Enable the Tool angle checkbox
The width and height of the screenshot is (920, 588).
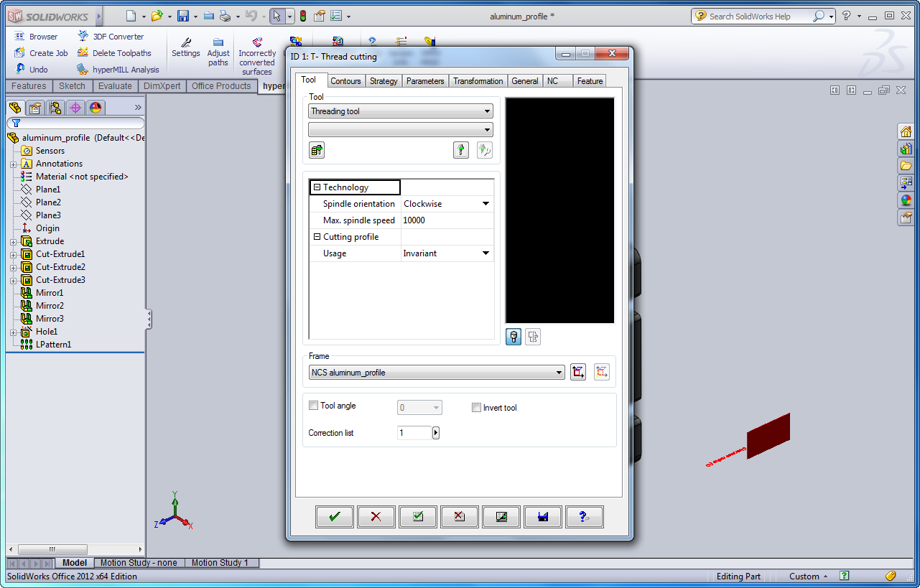coord(313,406)
